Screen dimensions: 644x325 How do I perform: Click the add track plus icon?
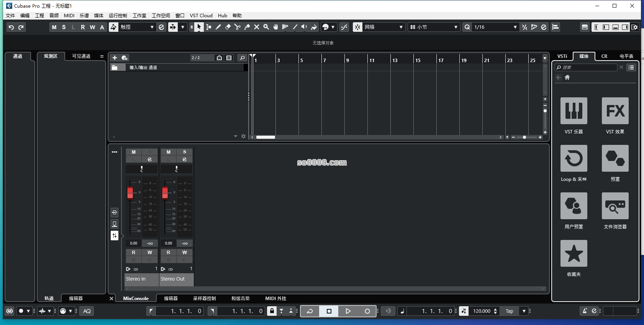tap(115, 58)
